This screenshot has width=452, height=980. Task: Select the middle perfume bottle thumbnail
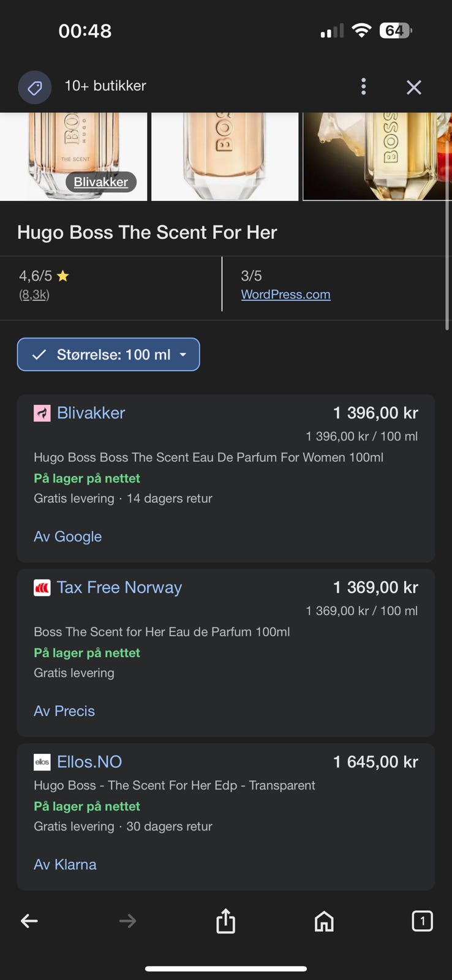coord(225,156)
